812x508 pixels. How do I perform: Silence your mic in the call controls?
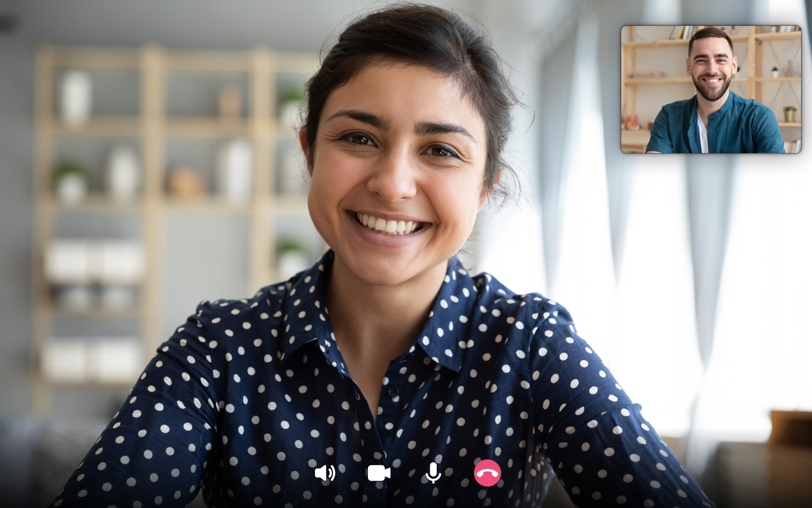coord(433,473)
